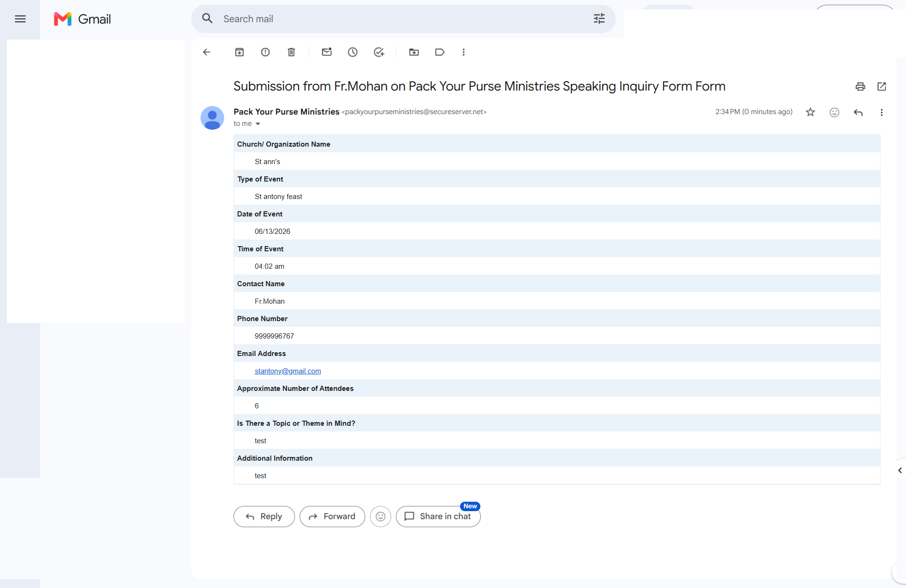Reply using the header arrow icon
The width and height of the screenshot is (906, 588).
(x=858, y=112)
